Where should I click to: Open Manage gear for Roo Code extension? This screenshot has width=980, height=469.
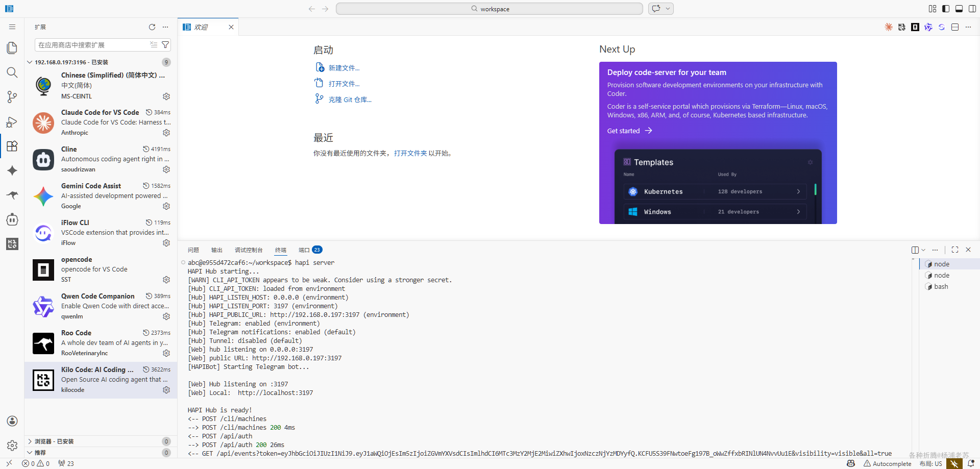[x=166, y=353]
